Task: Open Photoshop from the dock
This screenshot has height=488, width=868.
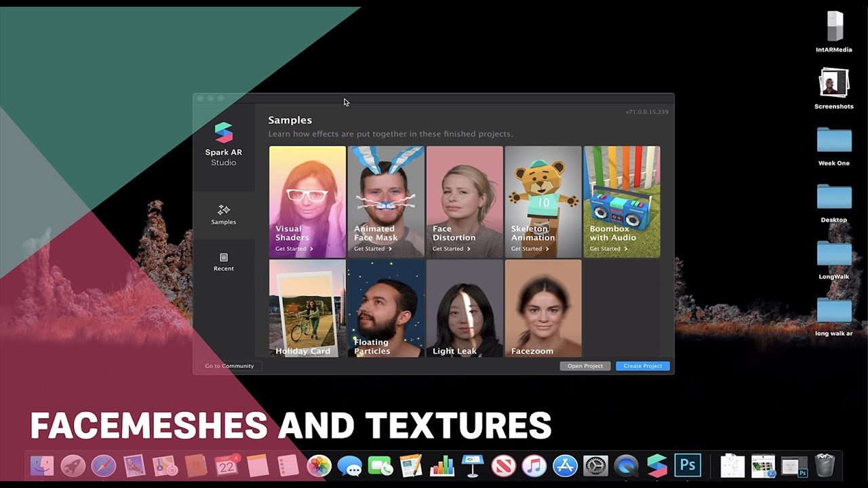Action: click(688, 465)
